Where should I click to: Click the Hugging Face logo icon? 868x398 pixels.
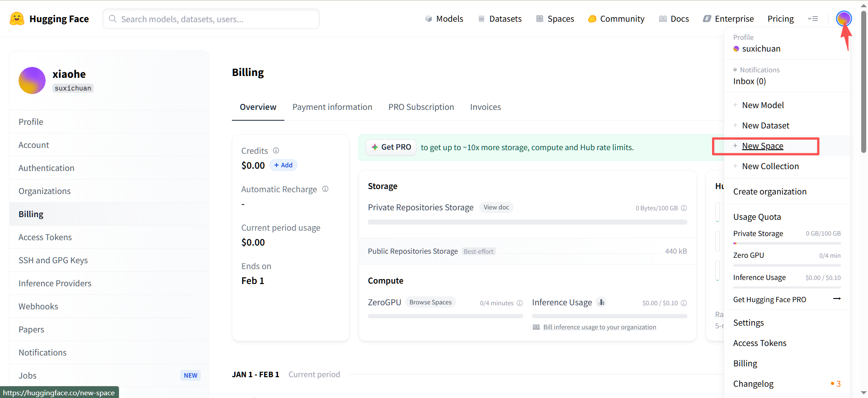coord(17,19)
